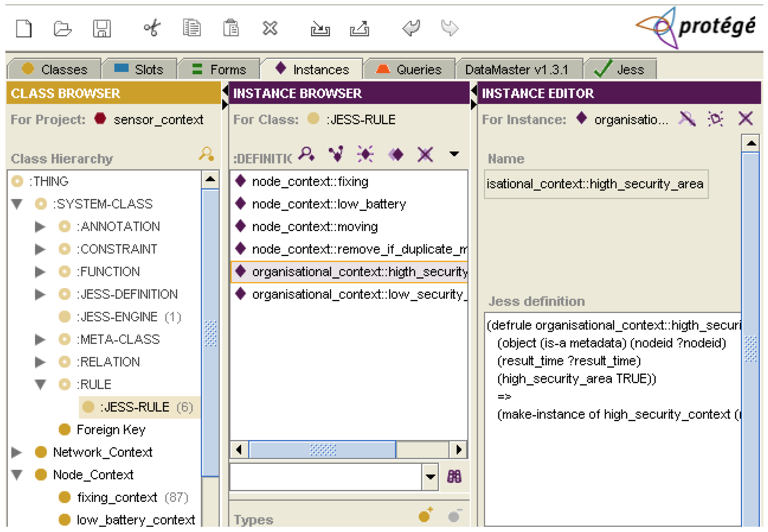Click the class hierarchy search icon
The width and height of the screenshot is (768, 532).
tap(206, 154)
